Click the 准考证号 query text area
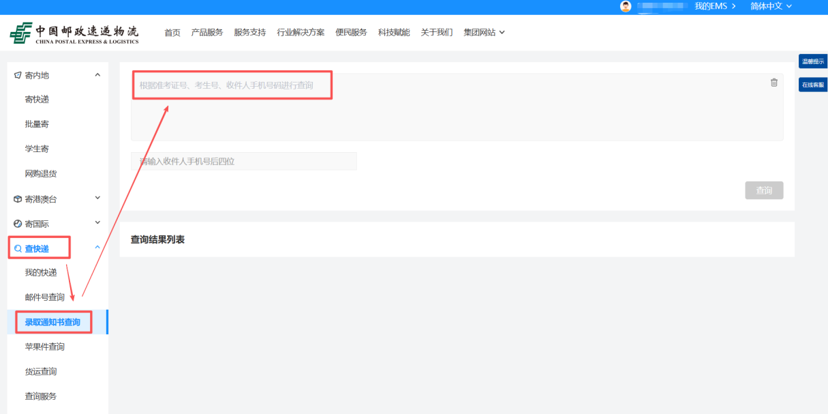This screenshot has width=828, height=414. pyautogui.click(x=457, y=107)
